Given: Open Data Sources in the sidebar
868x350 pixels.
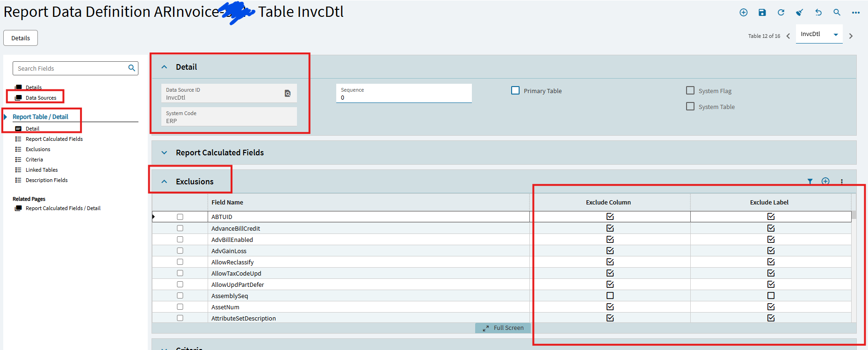Looking at the screenshot, I should (x=41, y=98).
